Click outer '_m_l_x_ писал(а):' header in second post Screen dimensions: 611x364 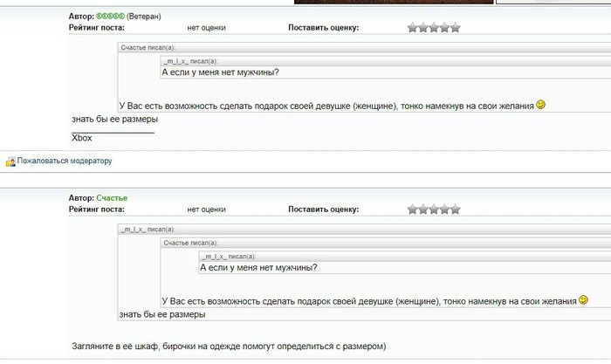coord(148,230)
